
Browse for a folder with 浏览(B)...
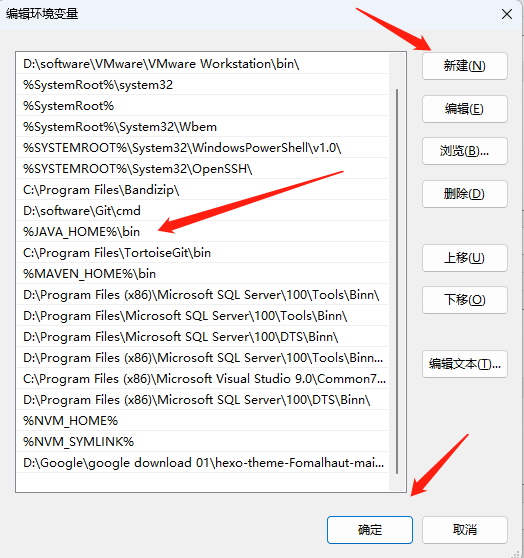465,151
